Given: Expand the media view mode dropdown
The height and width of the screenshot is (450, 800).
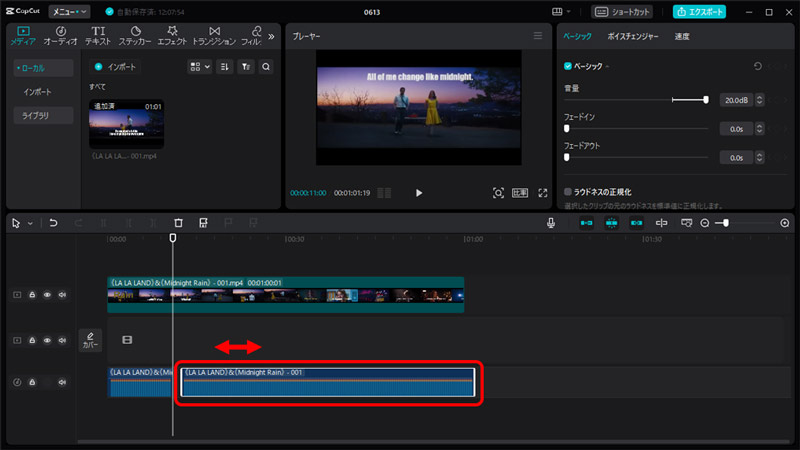Looking at the screenshot, I should pos(199,67).
